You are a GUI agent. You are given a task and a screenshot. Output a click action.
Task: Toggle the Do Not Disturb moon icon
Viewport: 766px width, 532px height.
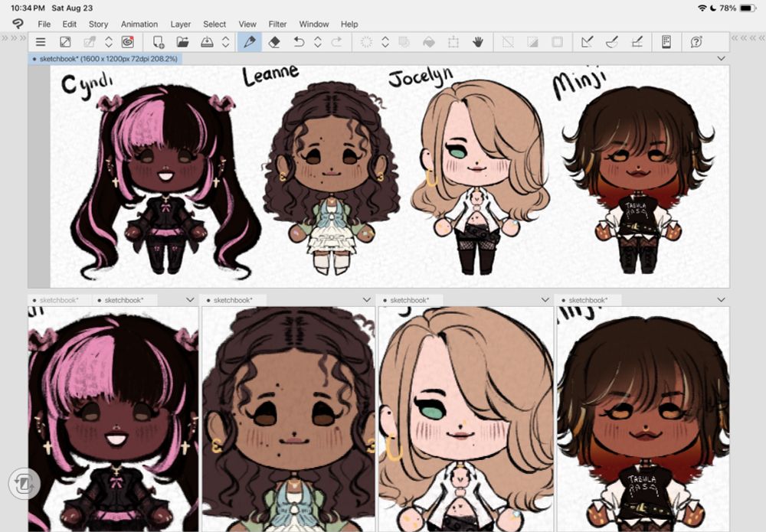point(713,8)
